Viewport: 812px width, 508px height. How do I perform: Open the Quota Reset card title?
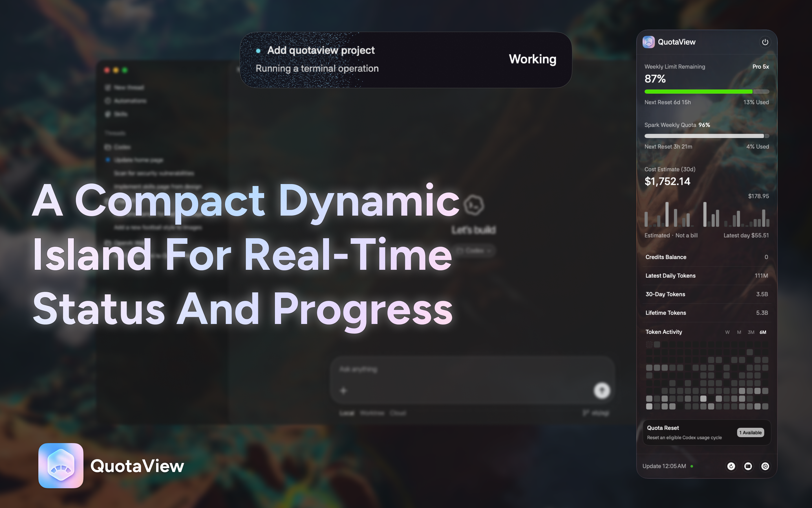pos(663,428)
